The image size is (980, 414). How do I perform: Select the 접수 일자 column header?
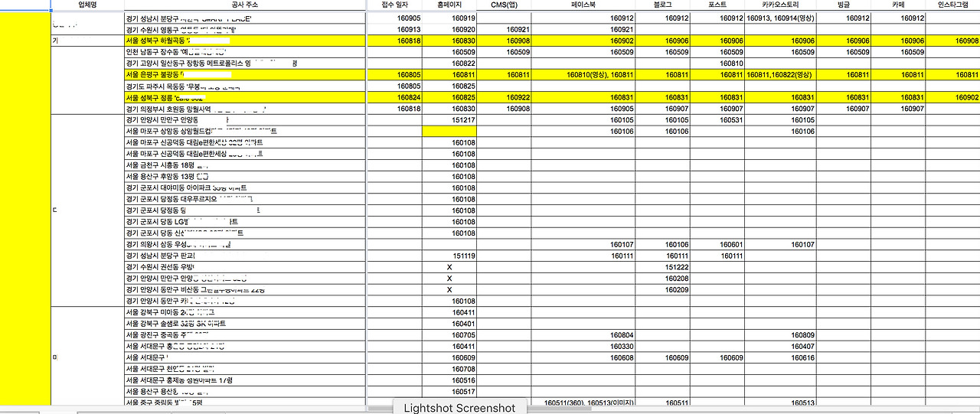pyautogui.click(x=396, y=5)
